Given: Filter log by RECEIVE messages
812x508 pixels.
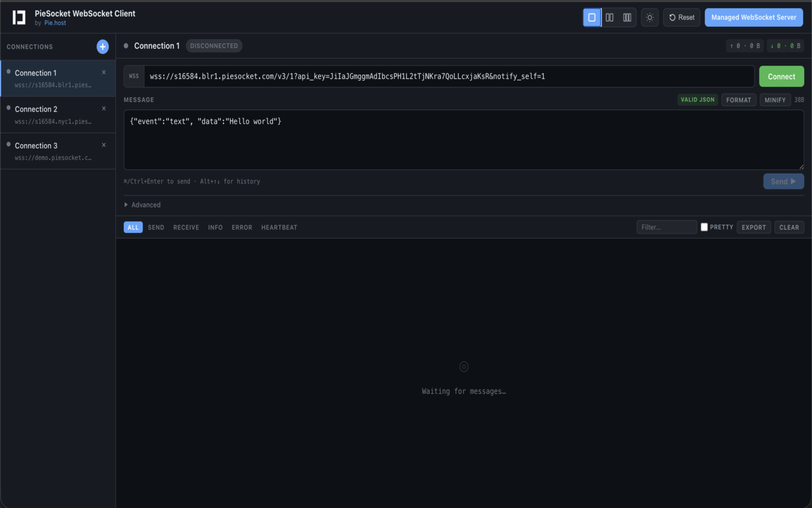Looking at the screenshot, I should [187, 227].
